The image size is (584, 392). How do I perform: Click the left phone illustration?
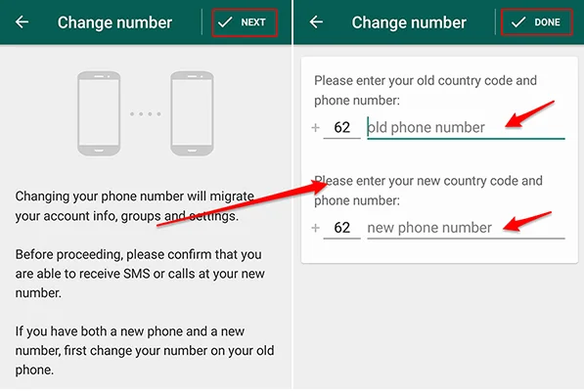[99, 113]
